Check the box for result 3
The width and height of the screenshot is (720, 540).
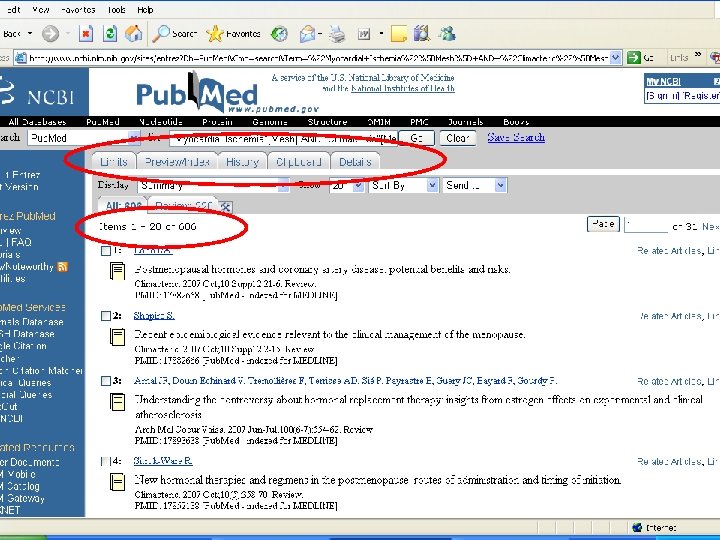(x=106, y=381)
